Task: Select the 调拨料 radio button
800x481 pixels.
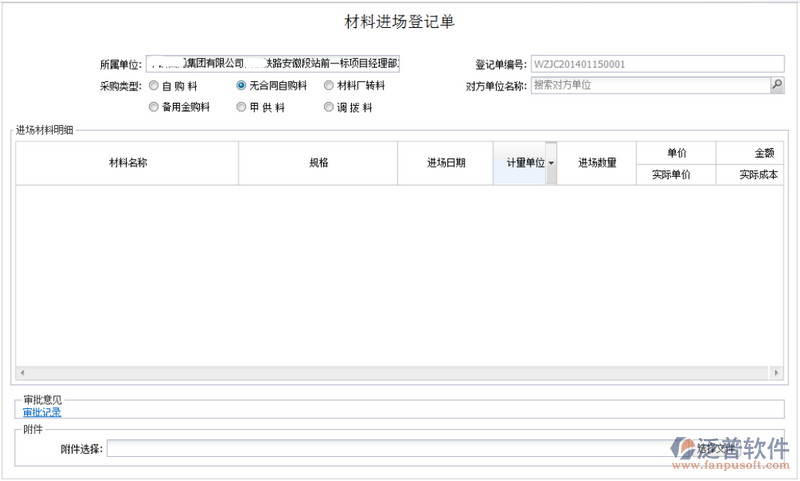Action: (x=329, y=107)
